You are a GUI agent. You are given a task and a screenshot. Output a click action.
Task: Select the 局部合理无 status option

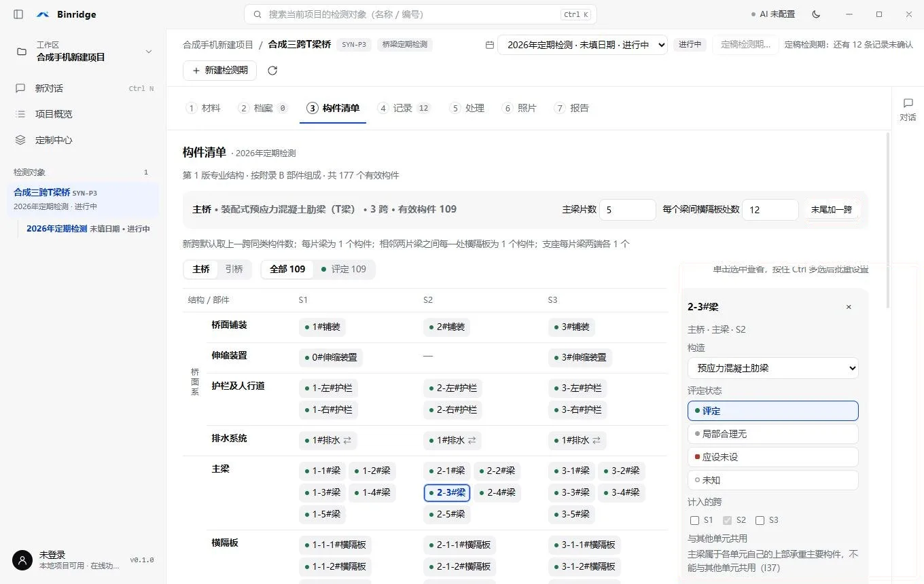click(x=773, y=434)
